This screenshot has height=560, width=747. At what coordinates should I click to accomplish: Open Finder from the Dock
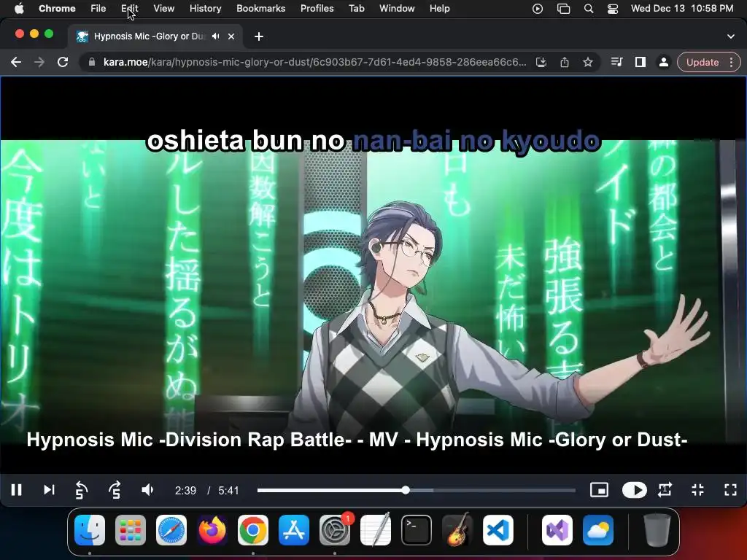(x=90, y=530)
